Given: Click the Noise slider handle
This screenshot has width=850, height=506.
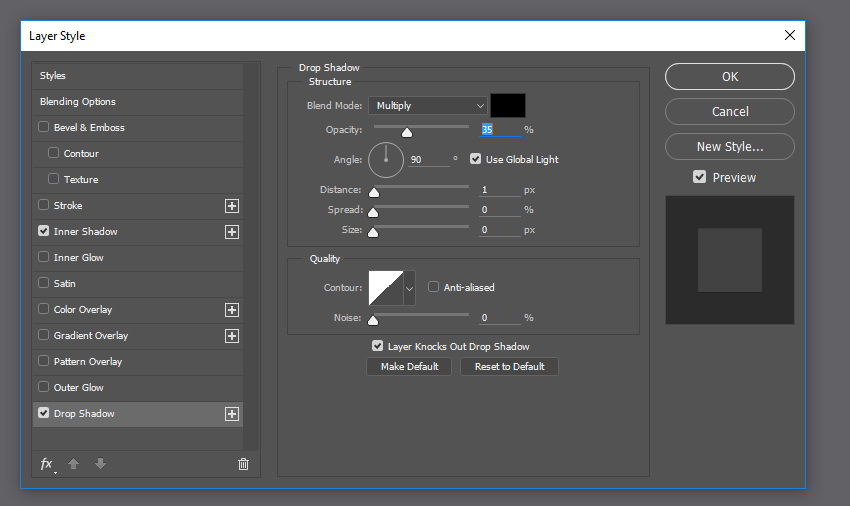Looking at the screenshot, I should click(x=373, y=320).
